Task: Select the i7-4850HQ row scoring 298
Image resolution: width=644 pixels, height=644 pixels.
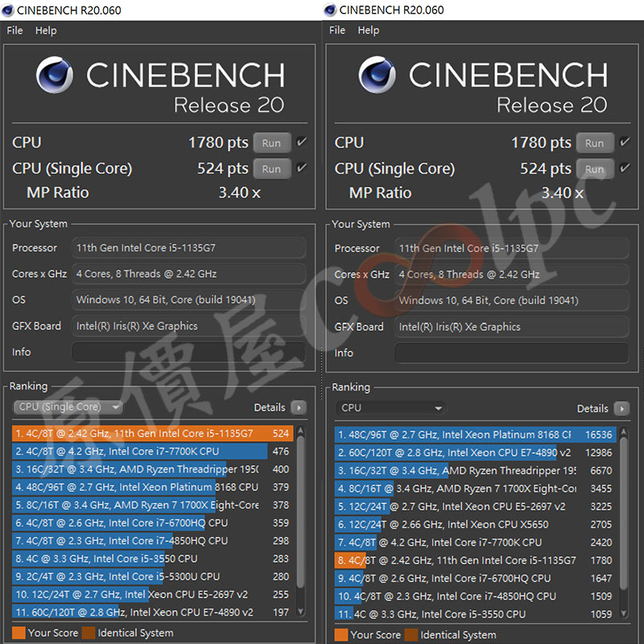Action: (153, 541)
